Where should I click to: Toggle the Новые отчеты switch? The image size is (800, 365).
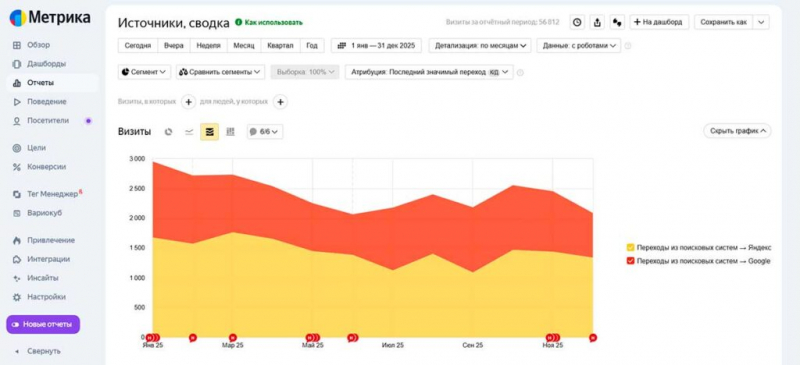pyautogui.click(x=15, y=324)
